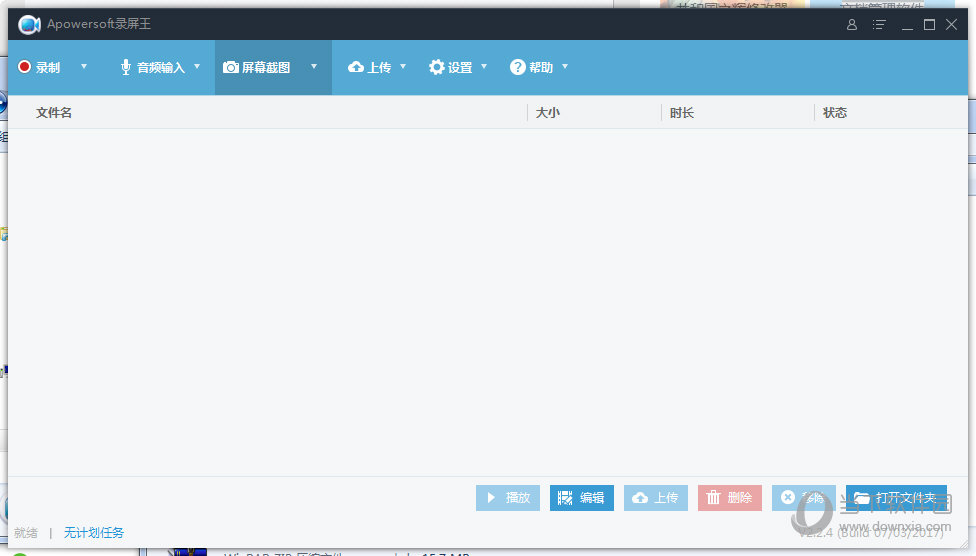The height and width of the screenshot is (556, 976).
Task: Click the question mark help icon
Action: 518,67
